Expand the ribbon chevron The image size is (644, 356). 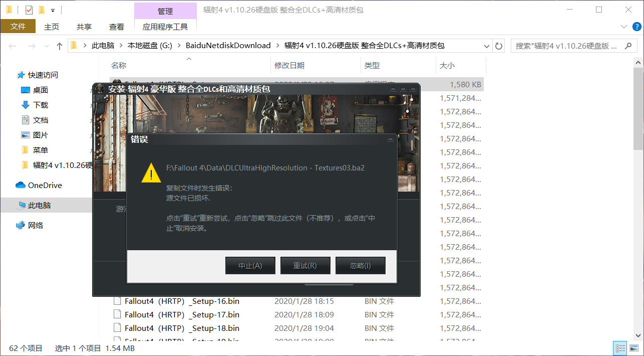(x=624, y=27)
